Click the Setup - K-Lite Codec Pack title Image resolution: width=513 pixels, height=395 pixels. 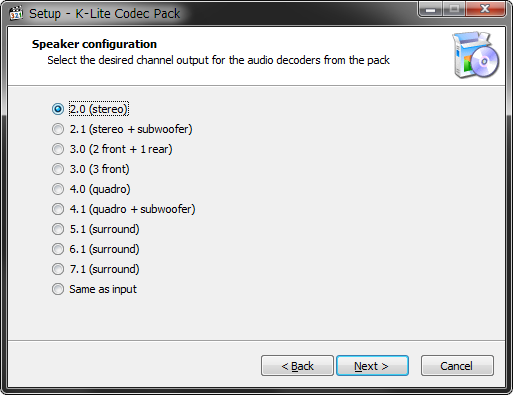coord(105,14)
